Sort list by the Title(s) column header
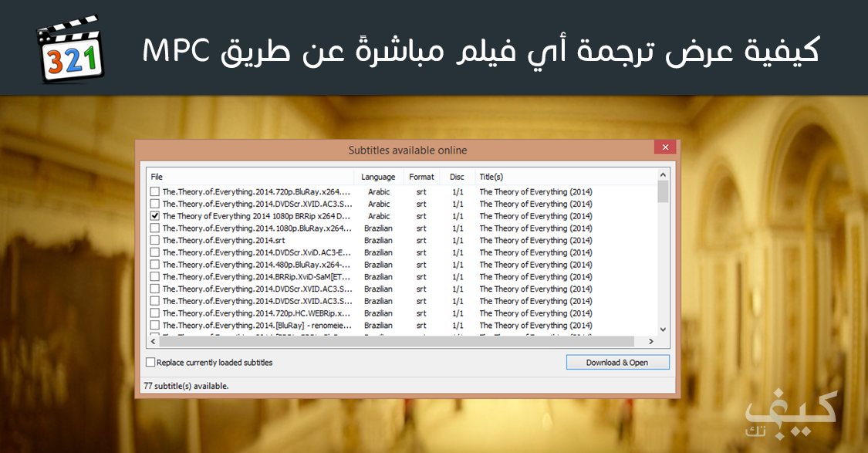The width and height of the screenshot is (868, 453). 566,177
